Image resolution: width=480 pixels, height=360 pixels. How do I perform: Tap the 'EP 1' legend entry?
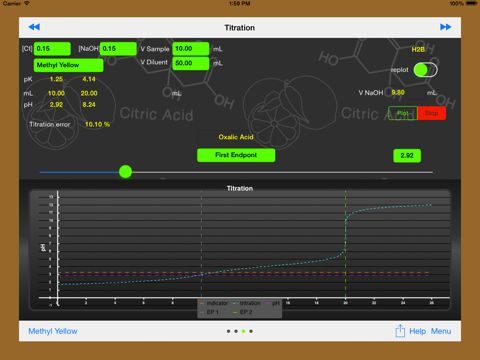point(209,312)
